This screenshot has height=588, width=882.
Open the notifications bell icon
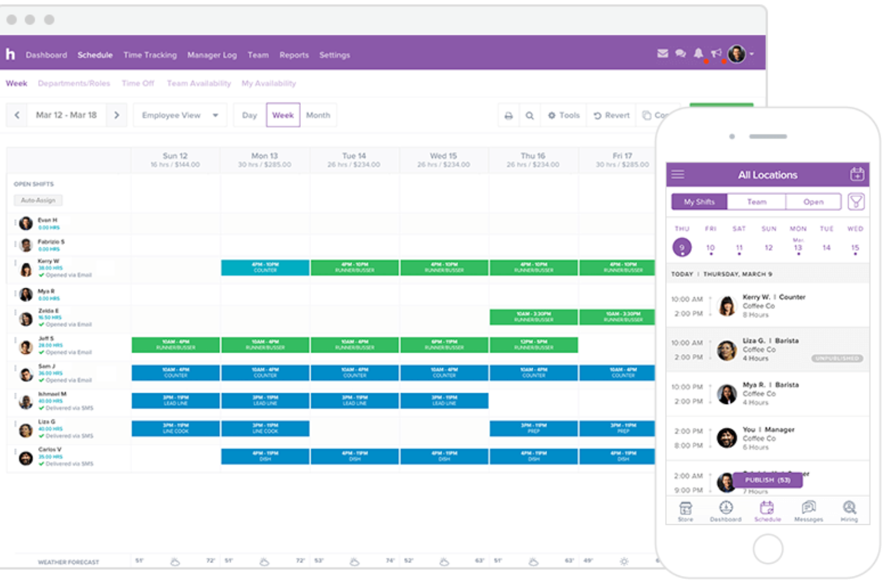[698, 54]
